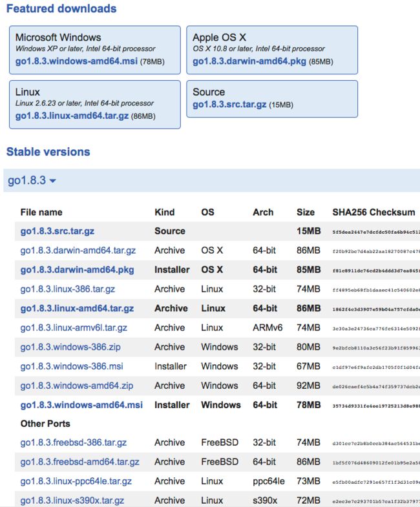Click 'Linux 2.6.23 or later' description text

click(85, 103)
